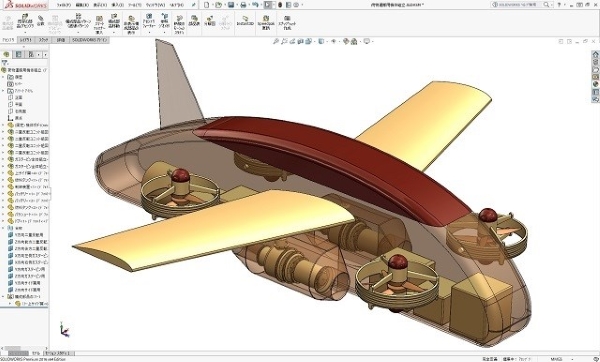Click the Print icon in the quick access toolbar
Screen dimensions: 600x362
point(243,5)
